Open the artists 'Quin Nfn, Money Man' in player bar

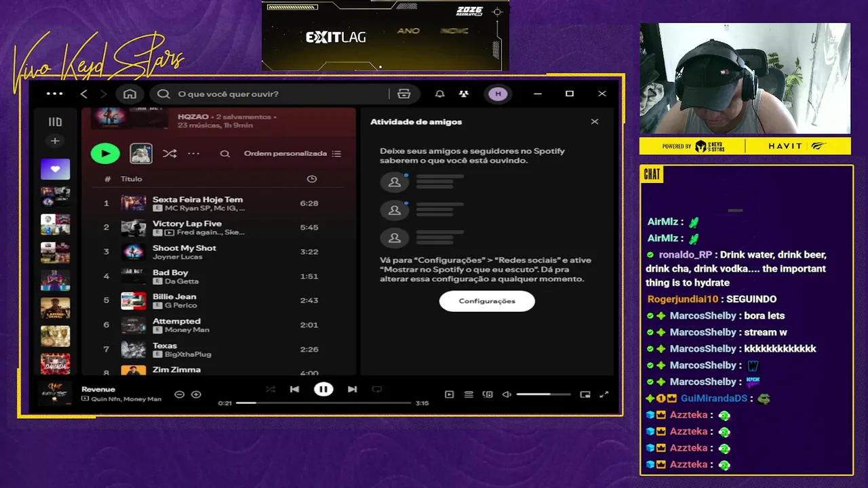[126, 399]
